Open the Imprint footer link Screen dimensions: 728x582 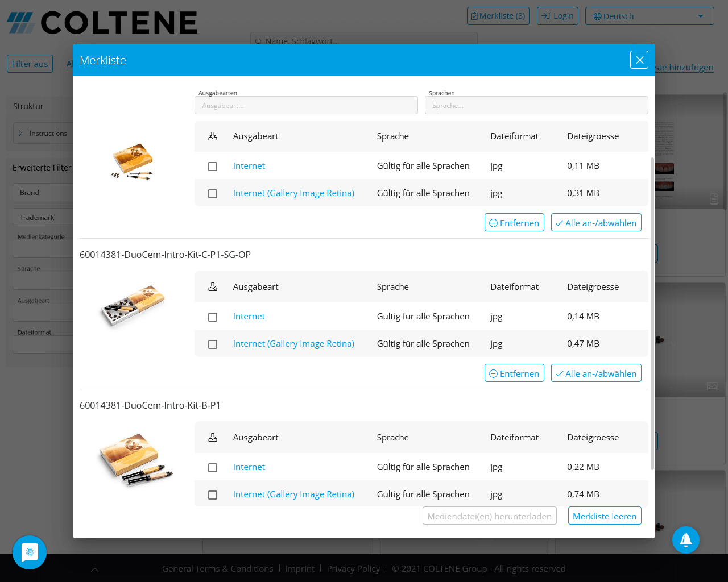(300, 569)
